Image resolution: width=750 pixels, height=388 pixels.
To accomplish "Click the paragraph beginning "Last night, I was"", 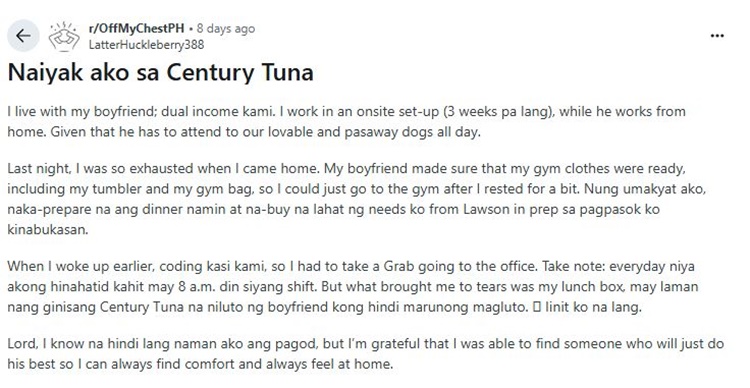I will tap(356, 199).
